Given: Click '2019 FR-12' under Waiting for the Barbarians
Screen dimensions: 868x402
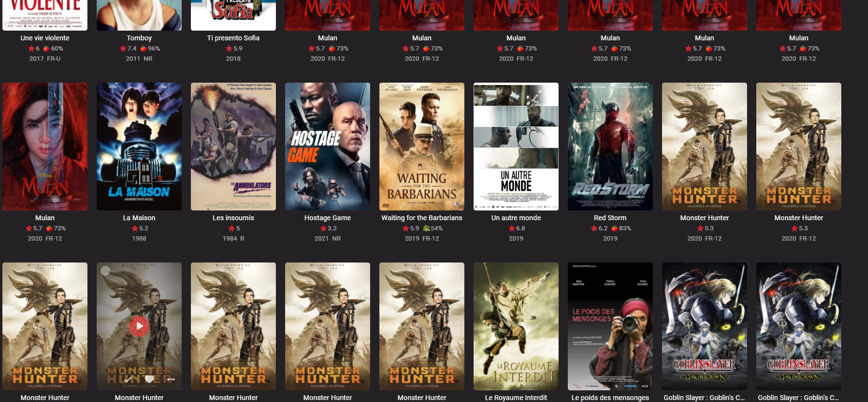Looking at the screenshot, I should pos(422,239).
